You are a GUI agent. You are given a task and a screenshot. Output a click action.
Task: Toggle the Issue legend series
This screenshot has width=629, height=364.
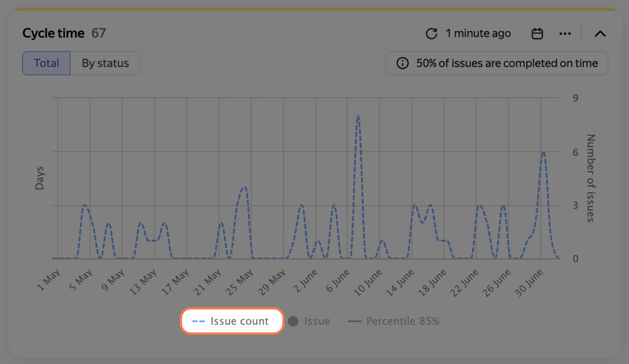tap(309, 321)
